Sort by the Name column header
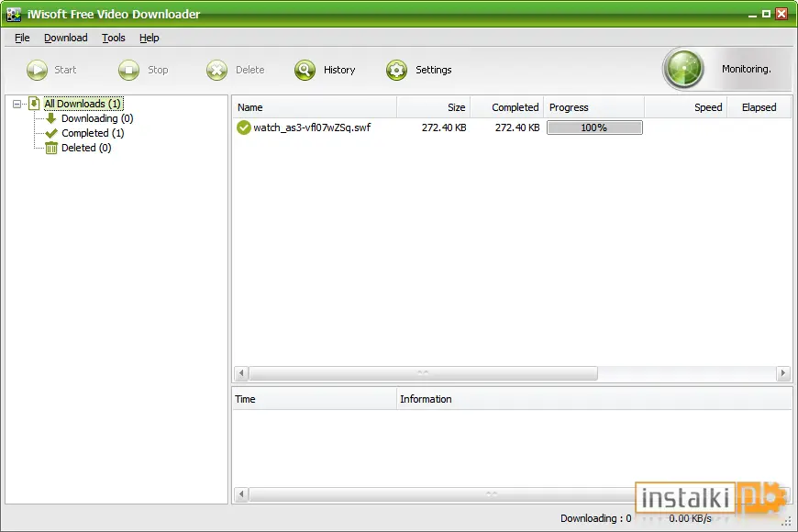This screenshot has height=532, width=798. 315,107
